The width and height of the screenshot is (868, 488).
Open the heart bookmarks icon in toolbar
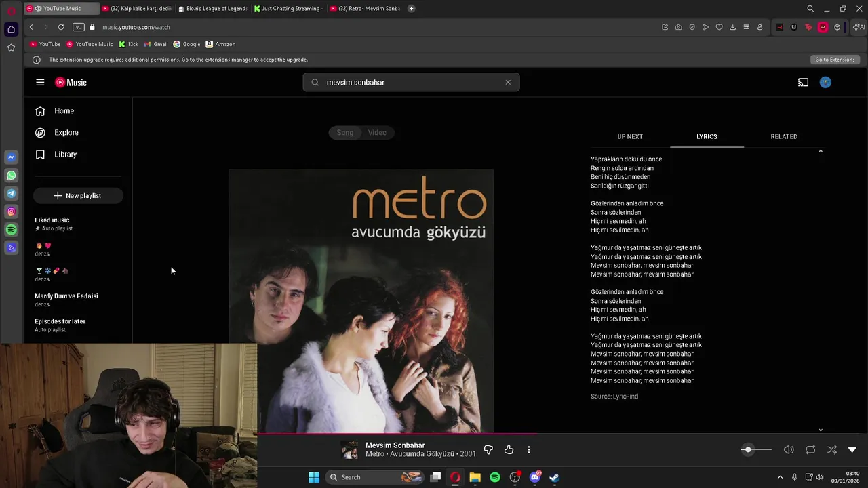click(719, 27)
